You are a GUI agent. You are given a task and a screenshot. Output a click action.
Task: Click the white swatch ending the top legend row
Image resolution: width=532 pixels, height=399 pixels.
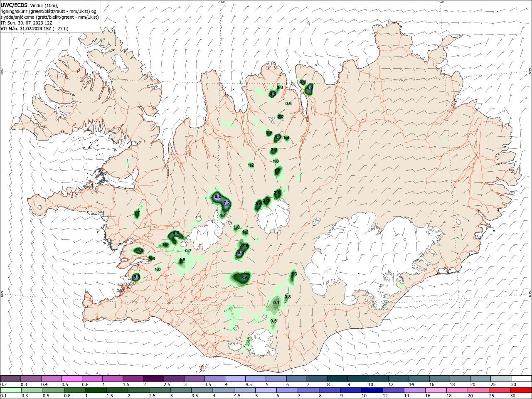tap(521, 379)
